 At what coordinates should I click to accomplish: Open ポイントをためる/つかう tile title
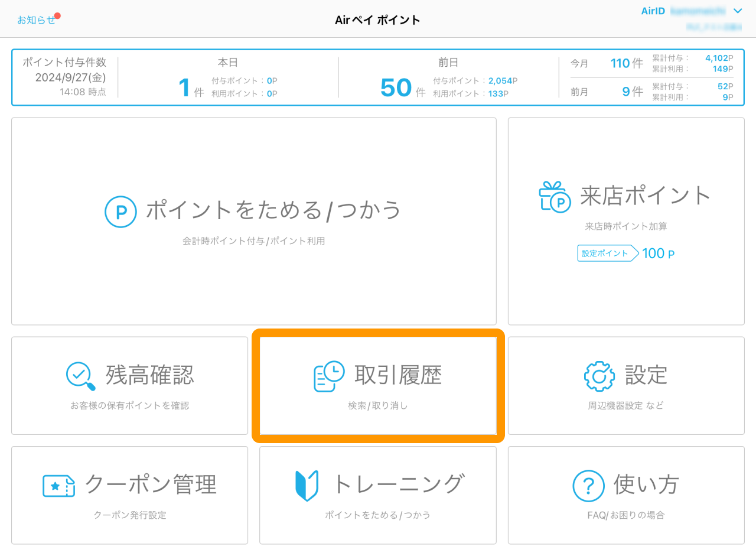(x=273, y=210)
